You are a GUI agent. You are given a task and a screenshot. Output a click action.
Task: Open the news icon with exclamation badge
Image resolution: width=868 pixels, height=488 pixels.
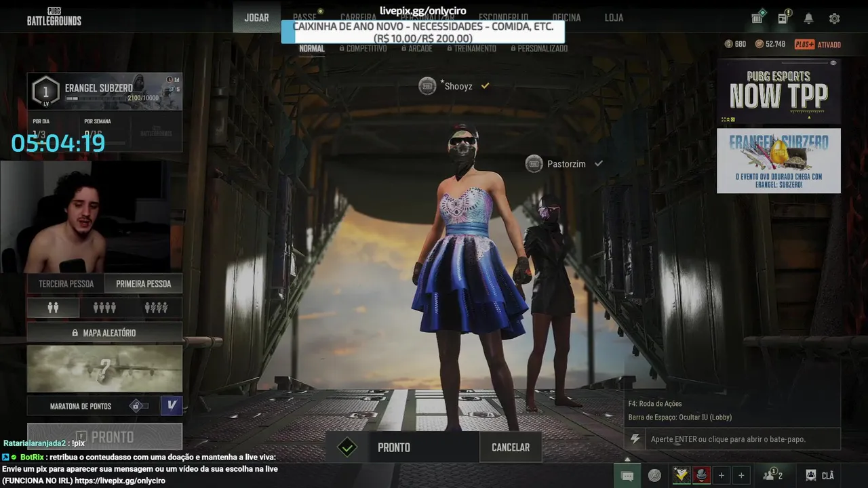point(783,18)
